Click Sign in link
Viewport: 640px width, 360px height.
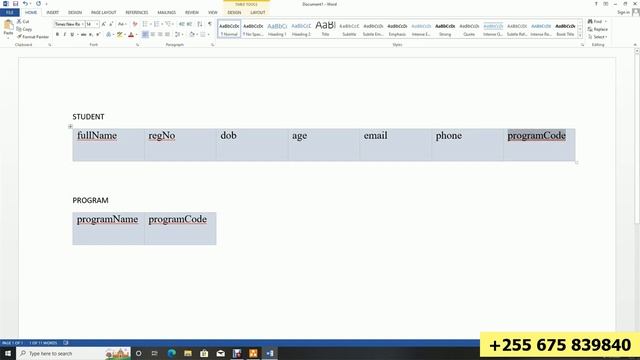click(623, 13)
